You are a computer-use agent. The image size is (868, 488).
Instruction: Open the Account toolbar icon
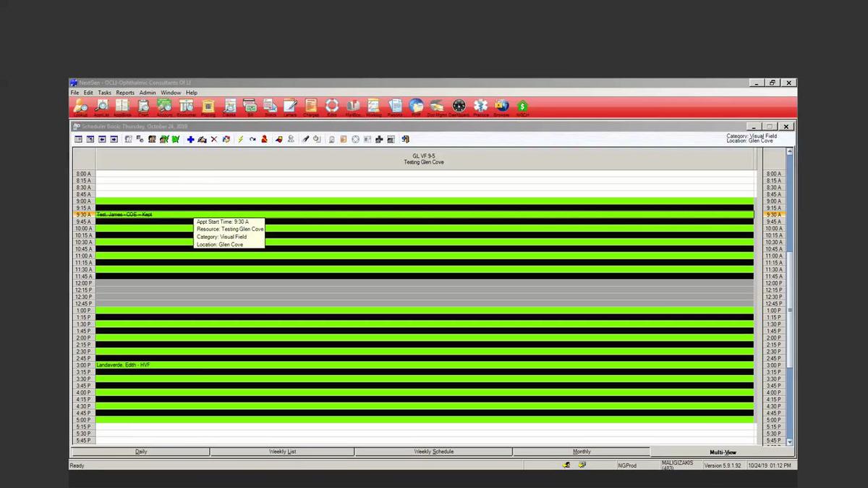[x=164, y=106]
